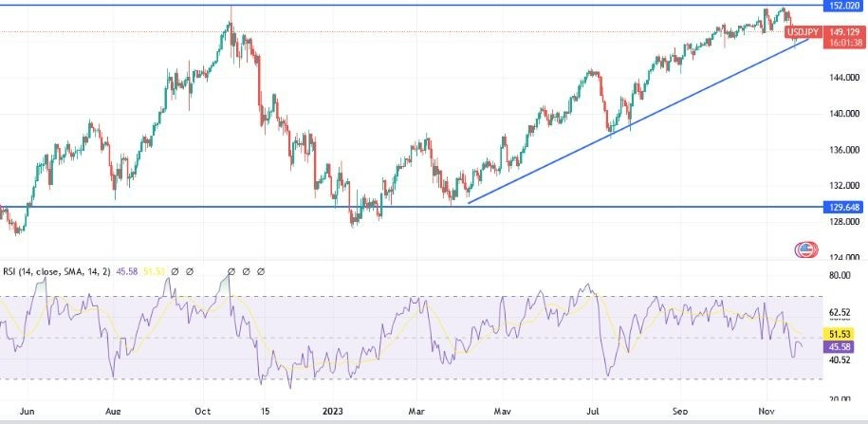Click the purple 45.58 value in RSI legend
868x424 pixels.
tap(127, 272)
